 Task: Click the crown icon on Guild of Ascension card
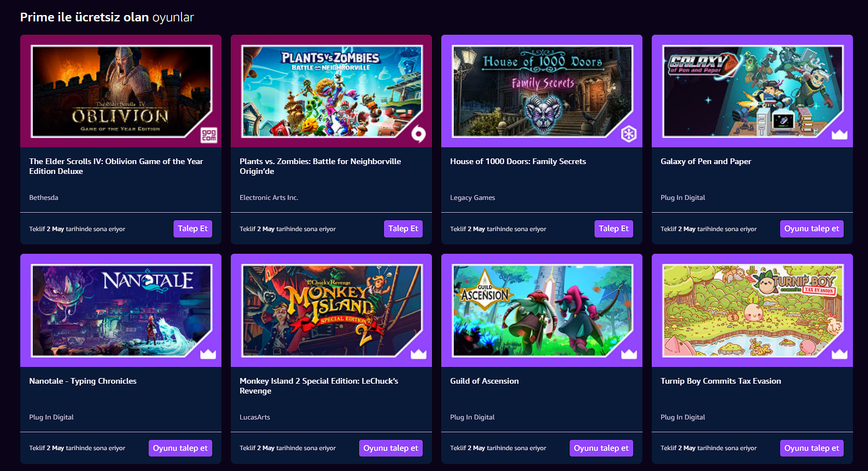[x=629, y=354]
